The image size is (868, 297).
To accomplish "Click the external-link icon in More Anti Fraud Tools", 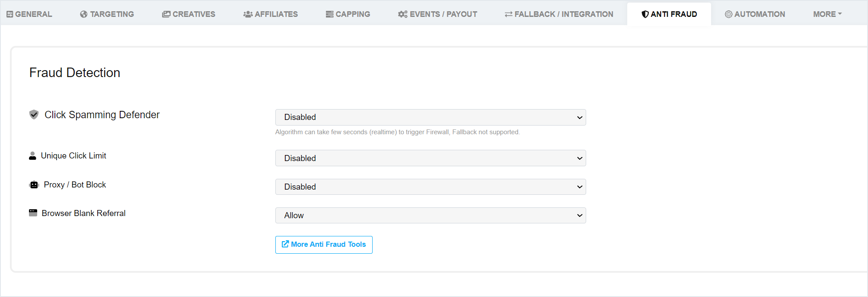I will (285, 244).
